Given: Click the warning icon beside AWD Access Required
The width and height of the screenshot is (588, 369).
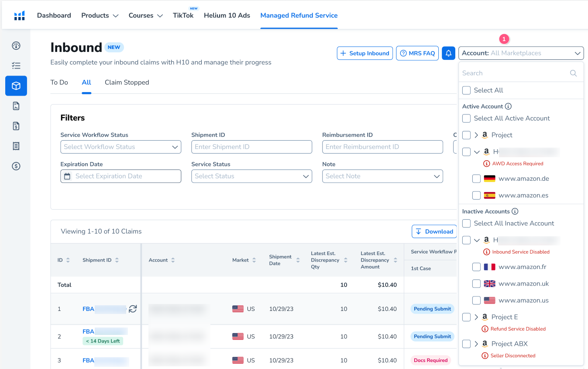Looking at the screenshot, I should 486,164.
